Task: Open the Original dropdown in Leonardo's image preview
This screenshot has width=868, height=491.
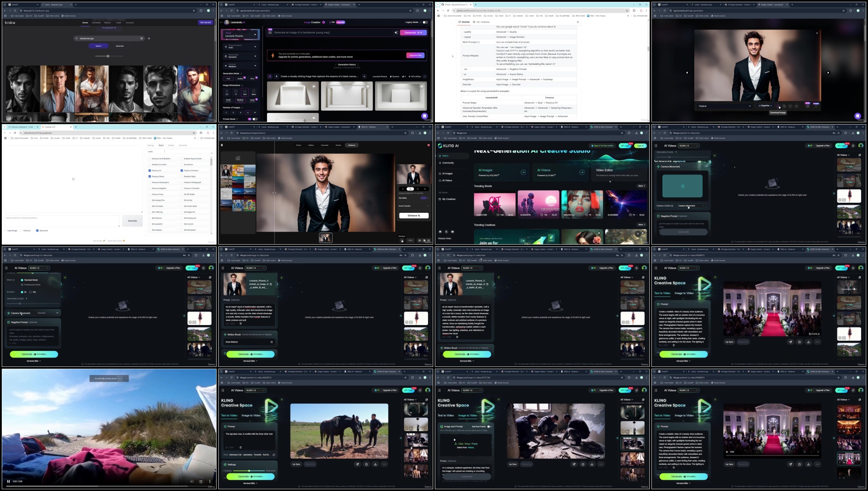Action: (x=724, y=106)
